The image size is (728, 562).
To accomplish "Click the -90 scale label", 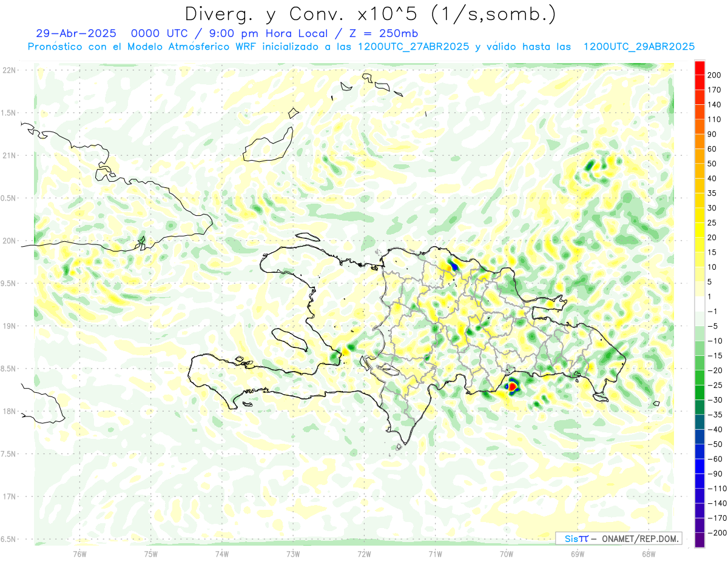I will pos(713,473).
